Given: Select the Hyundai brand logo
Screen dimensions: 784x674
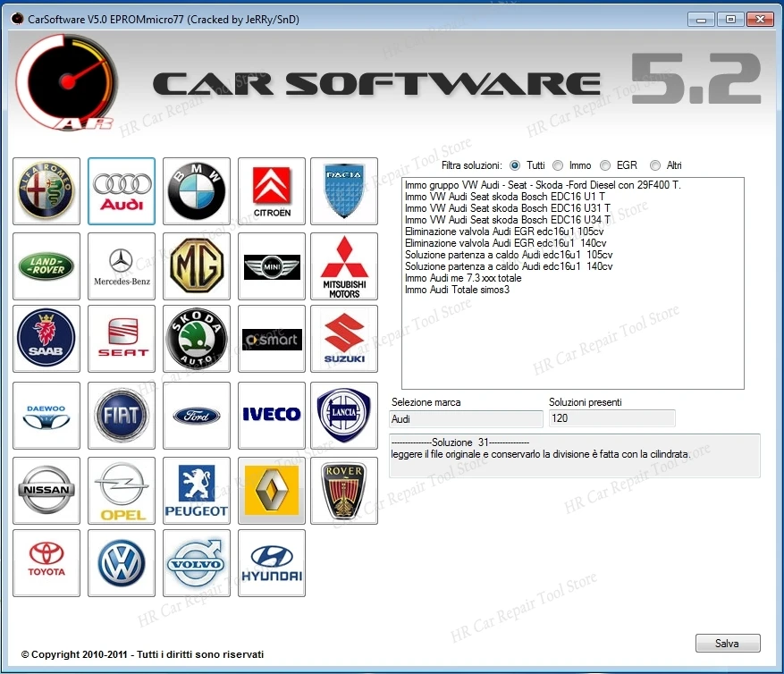Looking at the screenshot, I should (271, 562).
